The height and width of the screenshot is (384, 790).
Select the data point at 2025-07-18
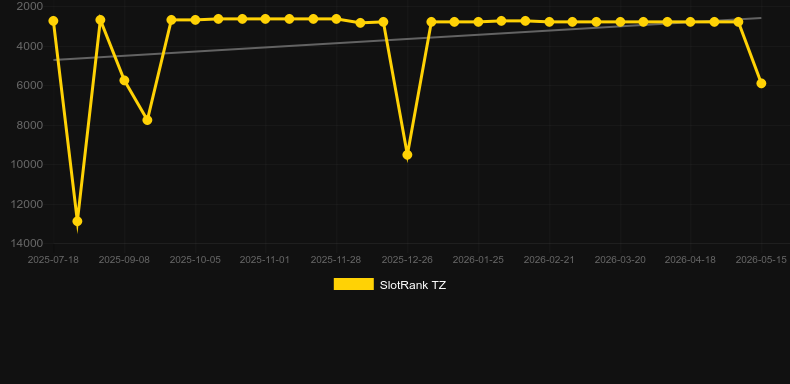53,21
